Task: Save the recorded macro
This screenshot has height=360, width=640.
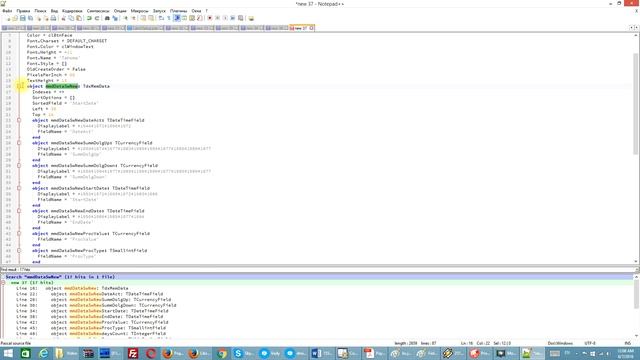Action: (240, 18)
